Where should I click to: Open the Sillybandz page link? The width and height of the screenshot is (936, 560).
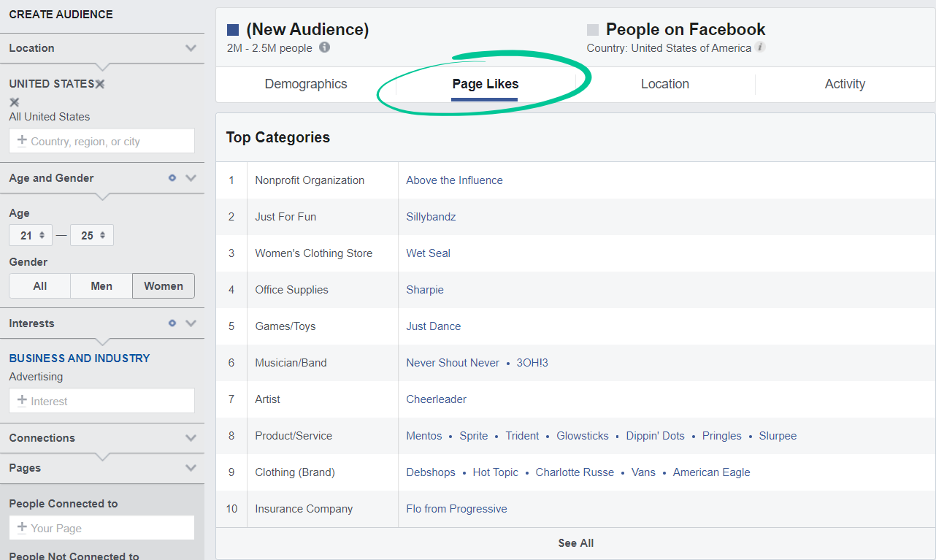click(x=431, y=217)
